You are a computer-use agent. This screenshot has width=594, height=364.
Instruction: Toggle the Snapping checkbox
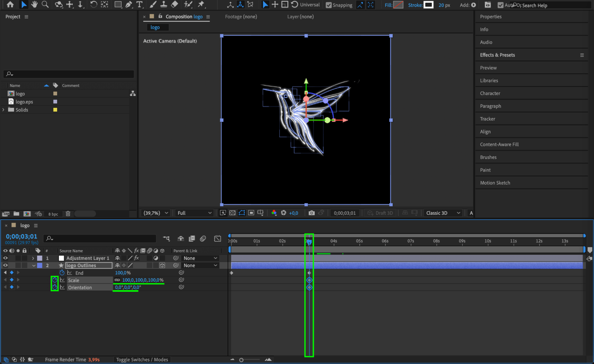tap(329, 5)
